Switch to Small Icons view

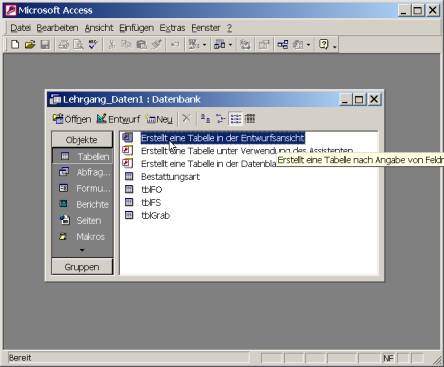click(220, 119)
